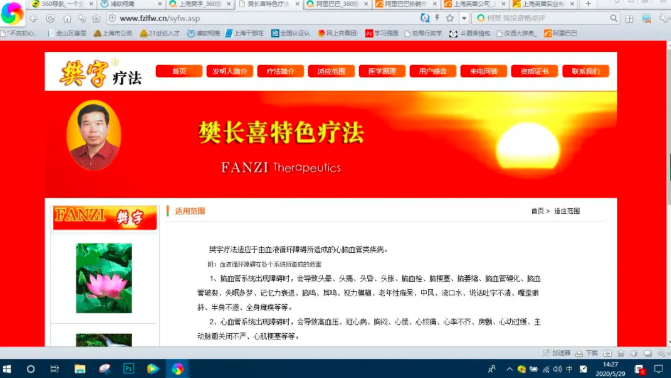Viewport: 671px width, 378px height.
Task: Open the 疗法简介 navigation menu item
Action: (x=281, y=71)
